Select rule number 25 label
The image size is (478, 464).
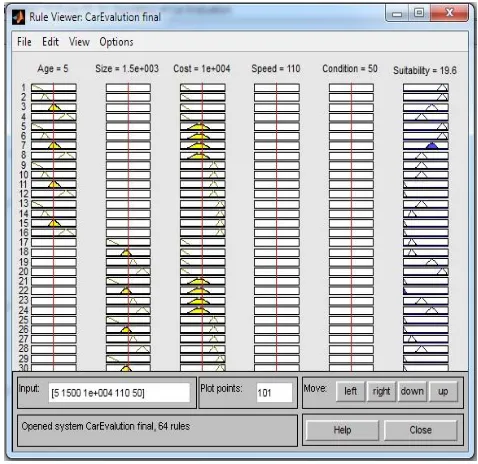click(24, 320)
